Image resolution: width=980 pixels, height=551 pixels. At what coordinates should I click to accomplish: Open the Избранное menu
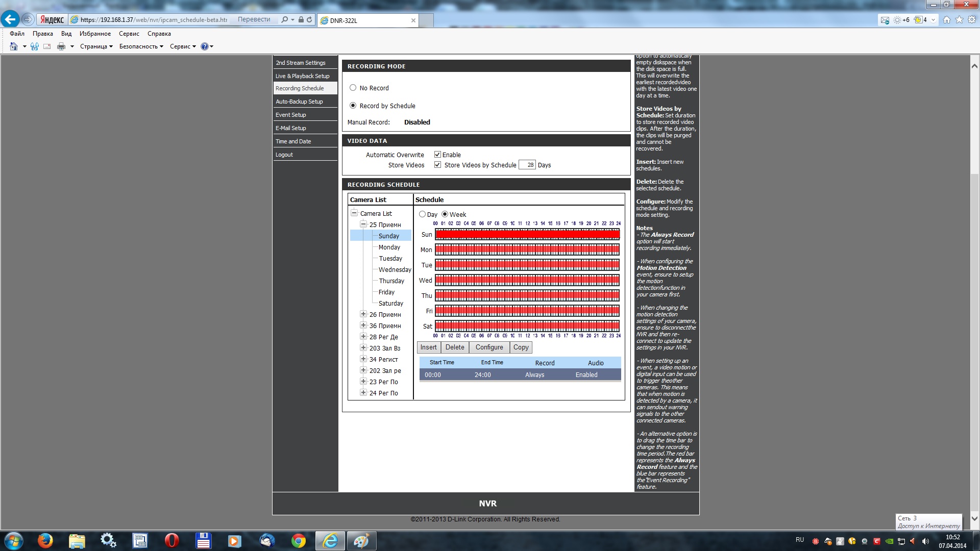95,34
